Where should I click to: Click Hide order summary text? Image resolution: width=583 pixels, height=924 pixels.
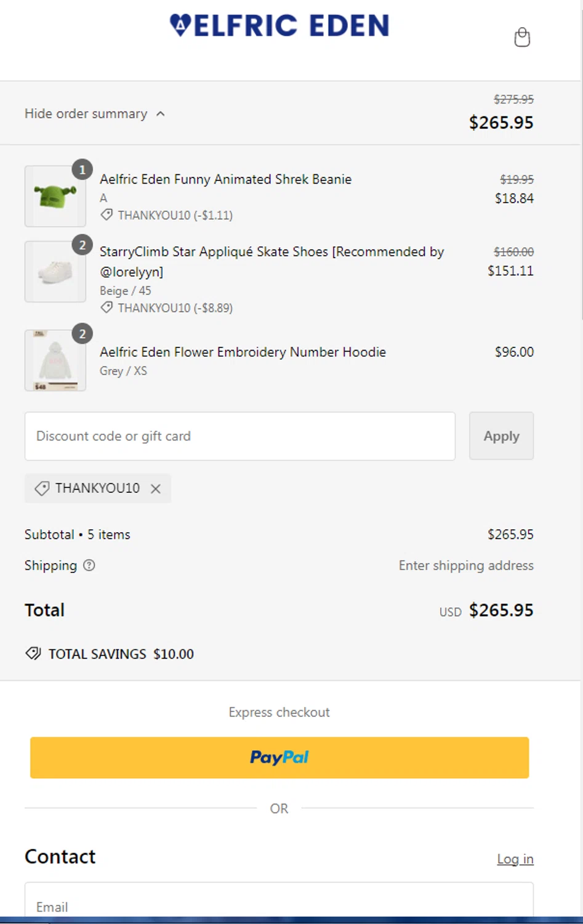pos(86,114)
